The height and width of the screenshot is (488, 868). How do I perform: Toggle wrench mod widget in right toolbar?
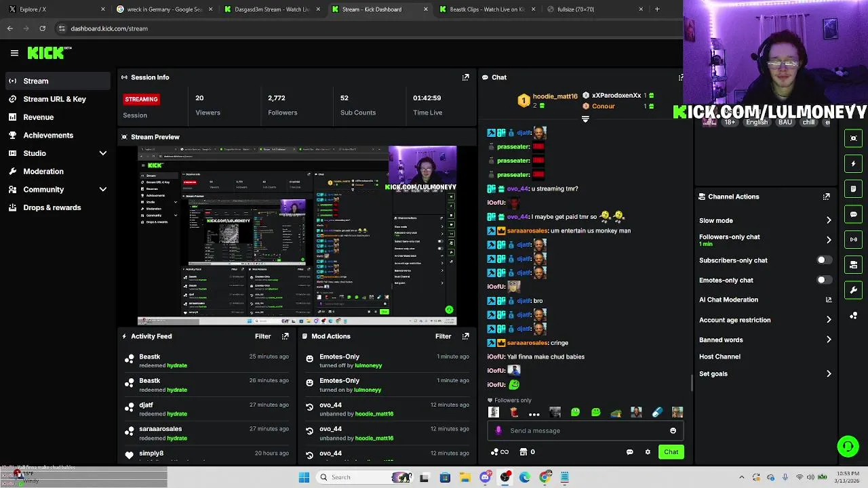[x=853, y=290]
